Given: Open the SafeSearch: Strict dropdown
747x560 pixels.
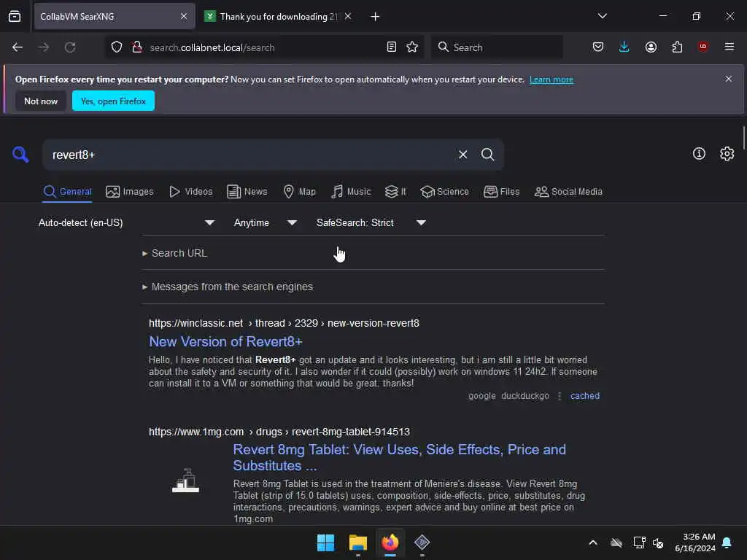Looking at the screenshot, I should pos(371,223).
